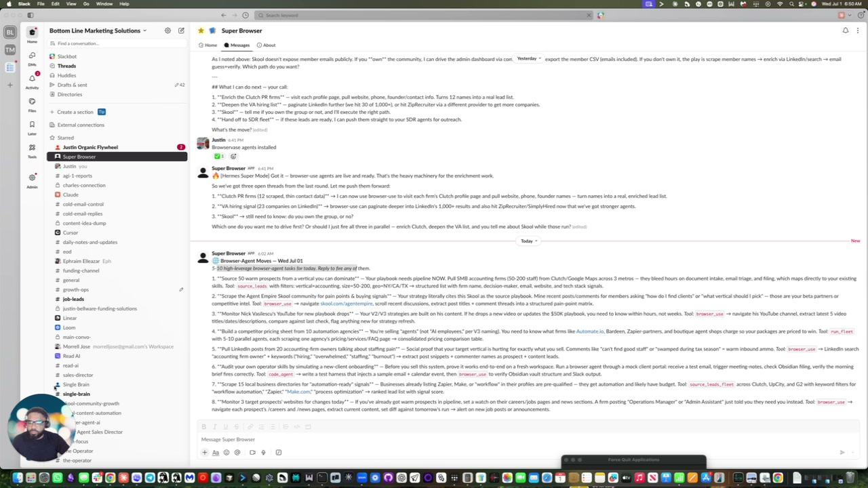Record an audio clip
868x488 pixels.
[x=263, y=452]
